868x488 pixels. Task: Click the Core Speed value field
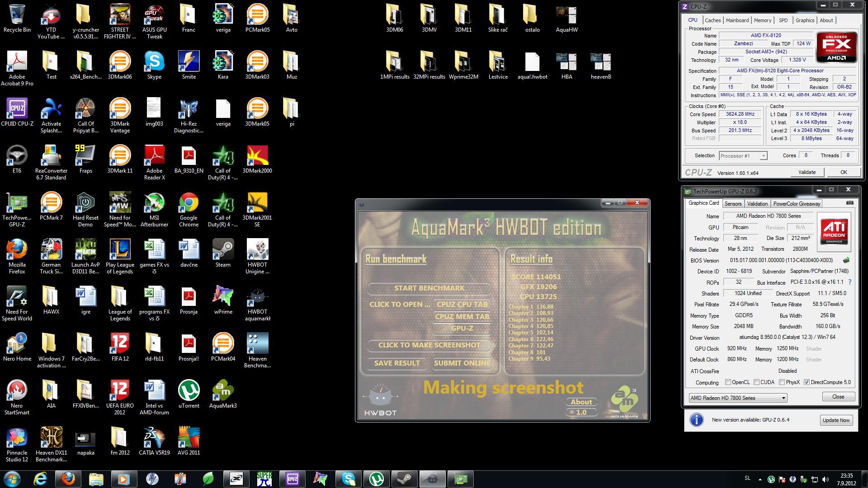click(x=740, y=114)
